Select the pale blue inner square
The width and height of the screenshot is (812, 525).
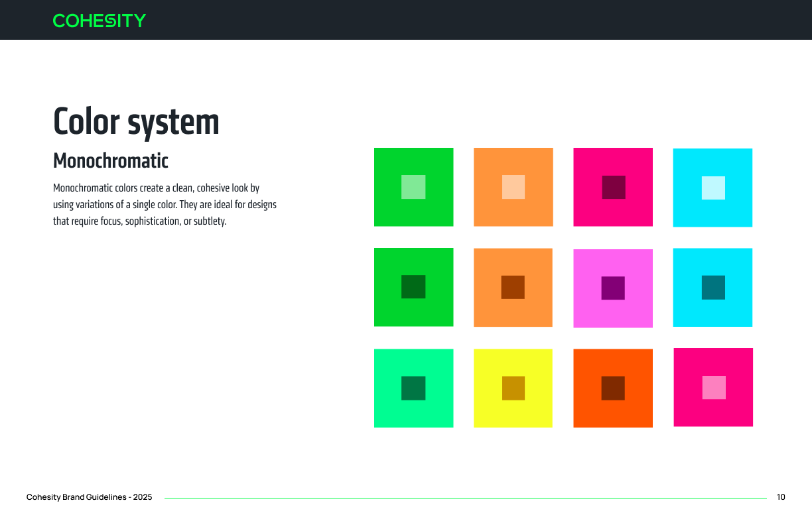point(712,187)
